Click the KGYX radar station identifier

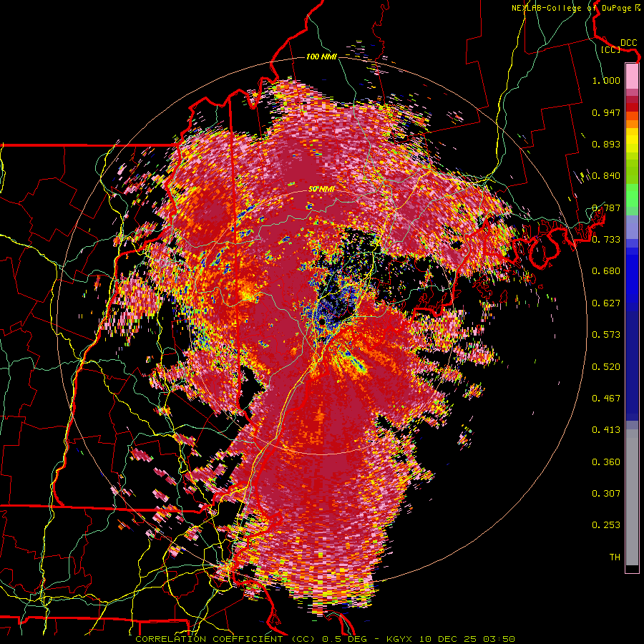point(401,639)
